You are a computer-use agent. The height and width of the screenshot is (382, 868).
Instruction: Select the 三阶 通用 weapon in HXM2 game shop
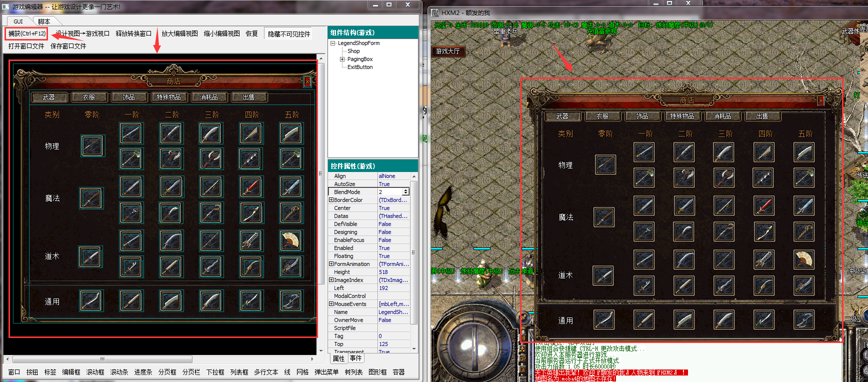[x=724, y=319]
